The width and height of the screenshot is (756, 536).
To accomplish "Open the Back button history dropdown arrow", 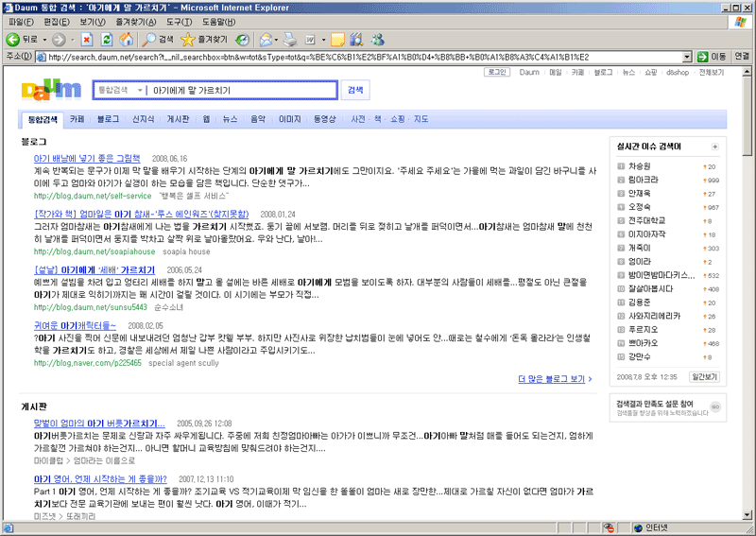I will pyautogui.click(x=44, y=40).
